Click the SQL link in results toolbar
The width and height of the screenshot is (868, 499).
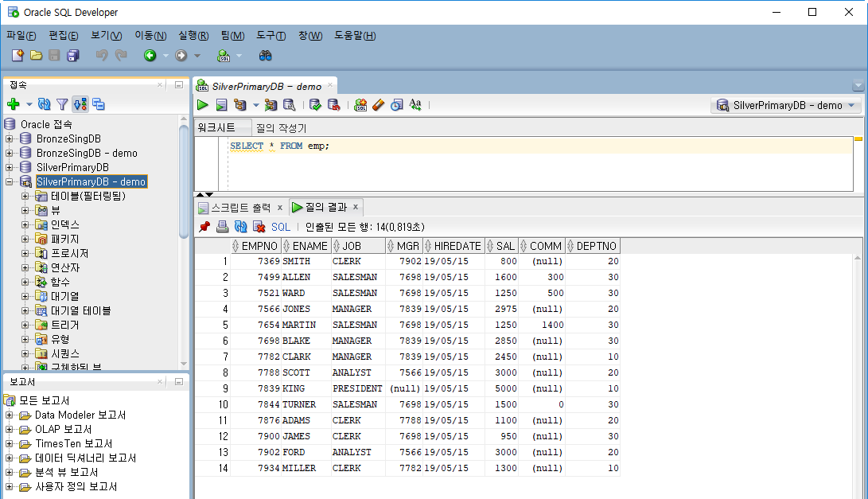281,227
